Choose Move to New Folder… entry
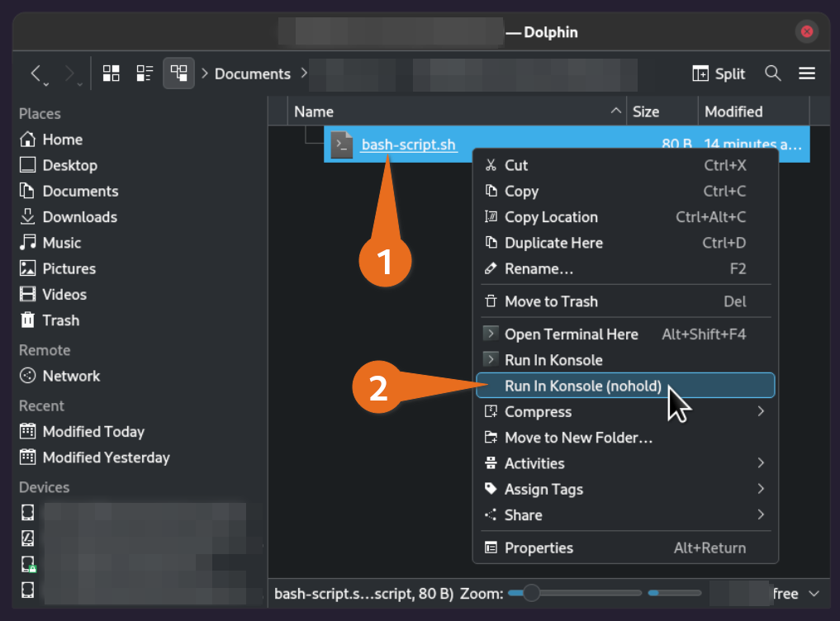 pos(624,438)
